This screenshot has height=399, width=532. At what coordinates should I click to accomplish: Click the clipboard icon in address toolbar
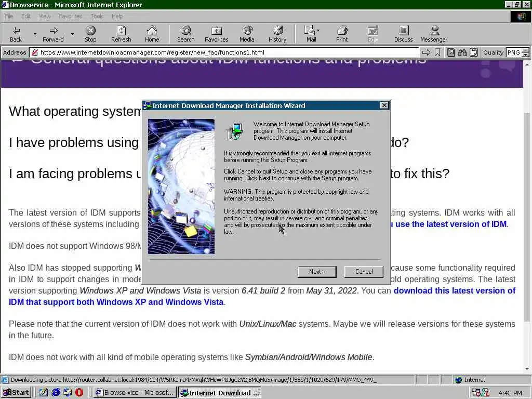pyautogui.click(x=474, y=52)
